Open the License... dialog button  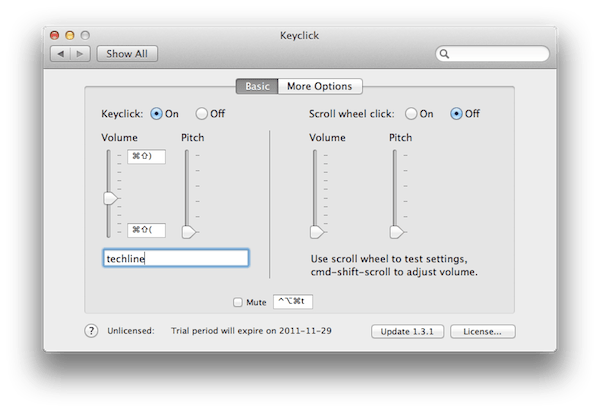[483, 332]
